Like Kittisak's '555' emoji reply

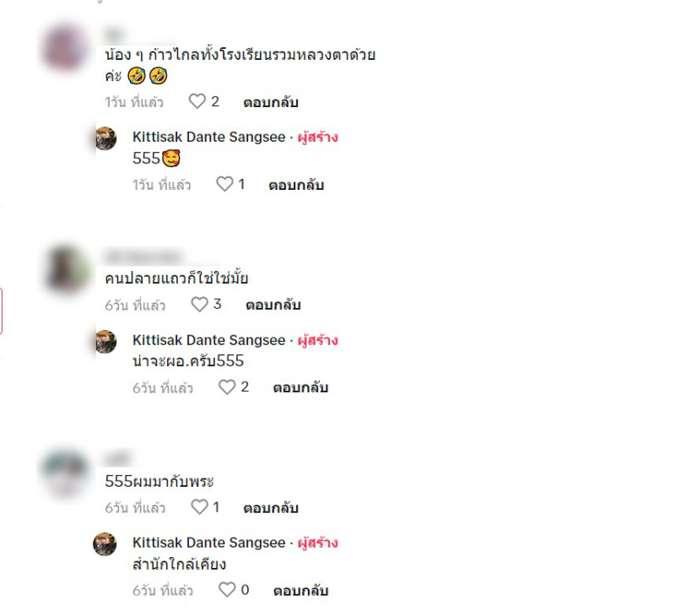(224, 184)
